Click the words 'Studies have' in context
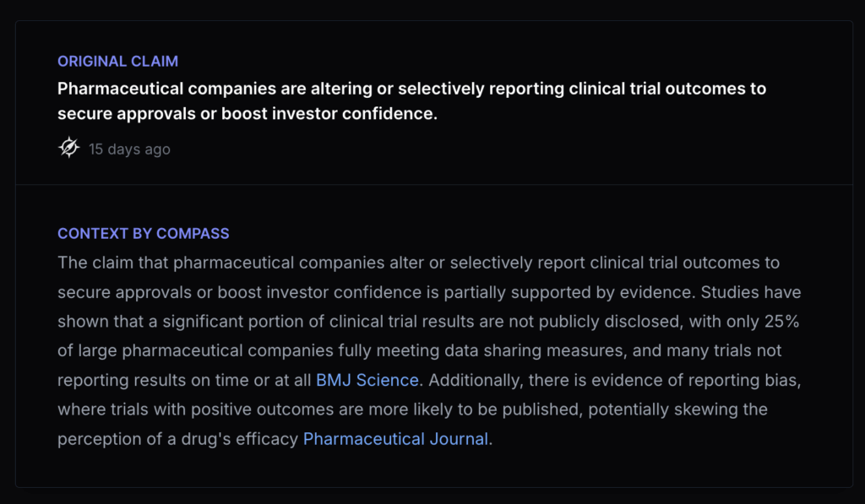This screenshot has width=865, height=504. (x=753, y=292)
